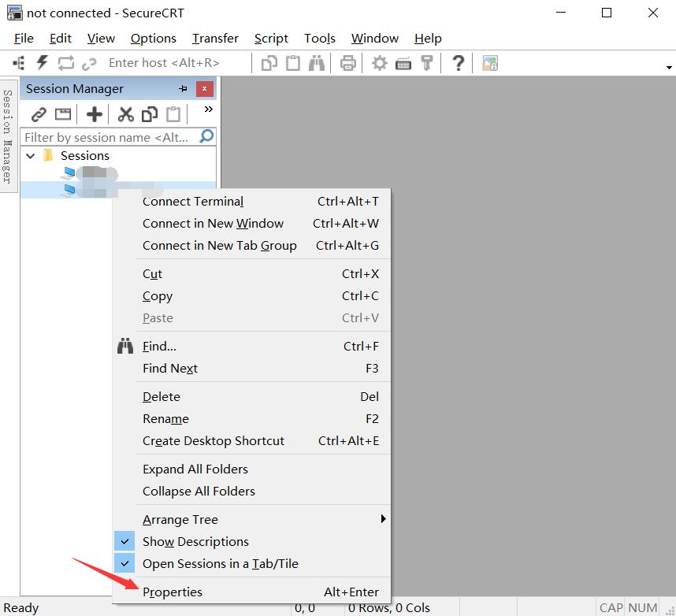Screen dimensions: 676x616
Task: Click the Copy icon in main toolbar
Action: 269,63
